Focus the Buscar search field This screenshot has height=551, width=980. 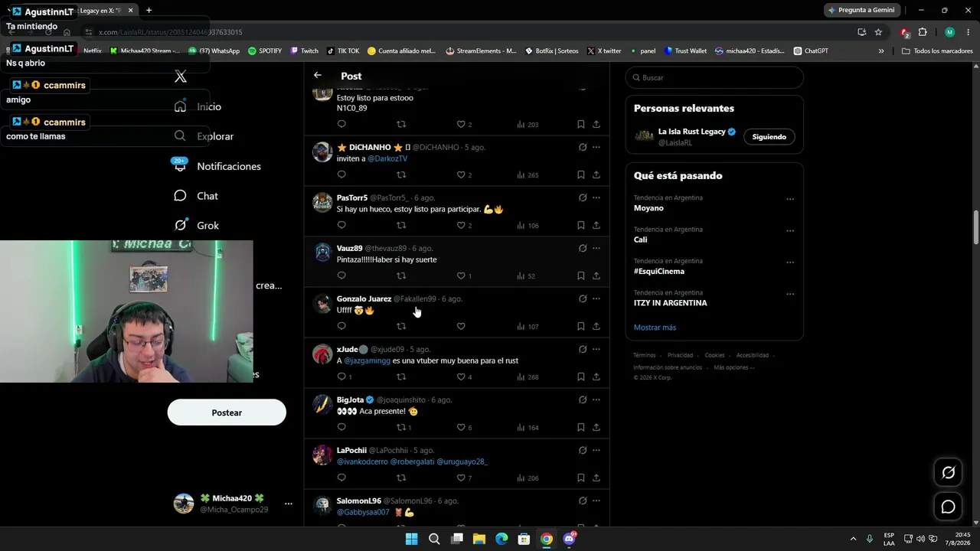click(x=714, y=77)
